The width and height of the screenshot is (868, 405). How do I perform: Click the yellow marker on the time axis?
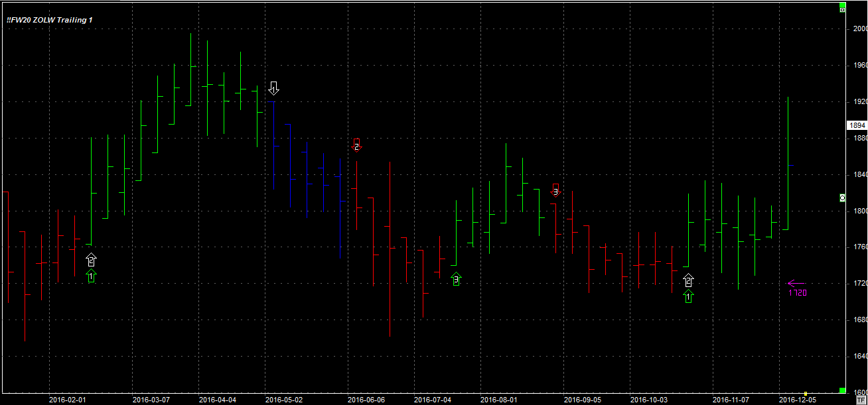pos(806,393)
